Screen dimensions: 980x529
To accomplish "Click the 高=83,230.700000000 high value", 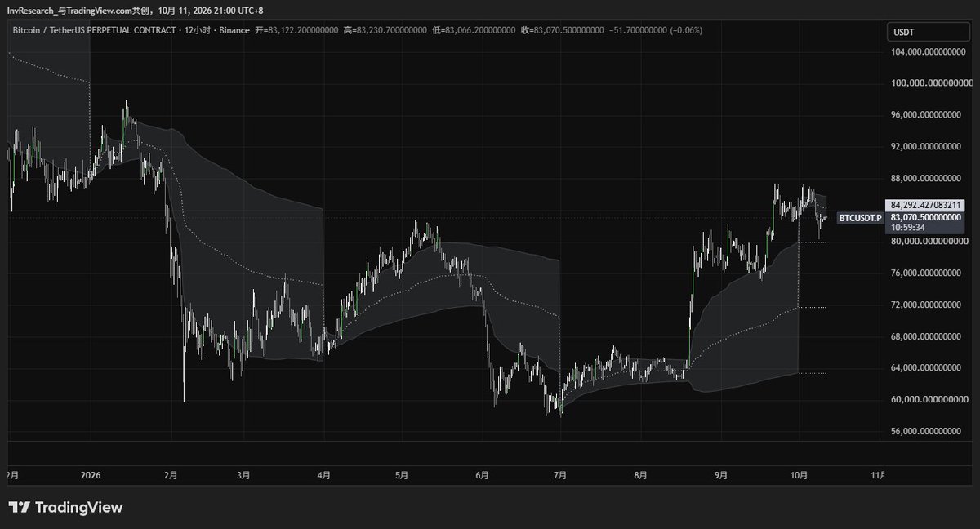I will coord(385,30).
